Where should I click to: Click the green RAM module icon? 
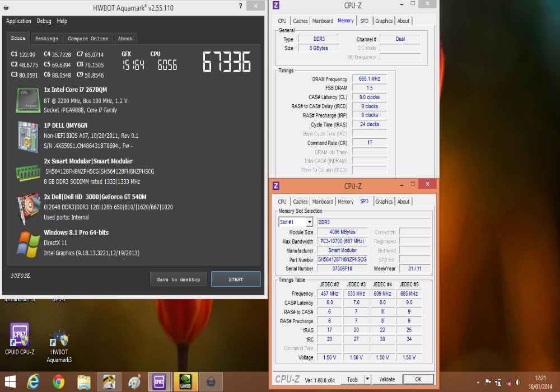pos(28,173)
